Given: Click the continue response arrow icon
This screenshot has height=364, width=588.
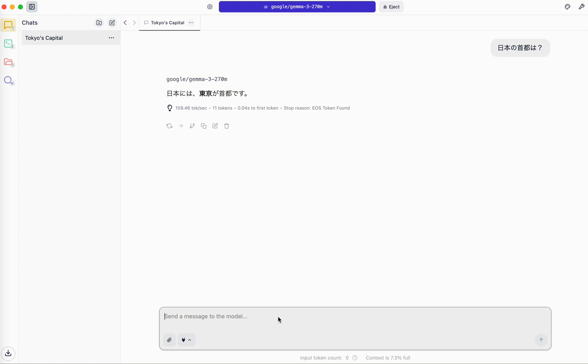Looking at the screenshot, I should (x=181, y=126).
